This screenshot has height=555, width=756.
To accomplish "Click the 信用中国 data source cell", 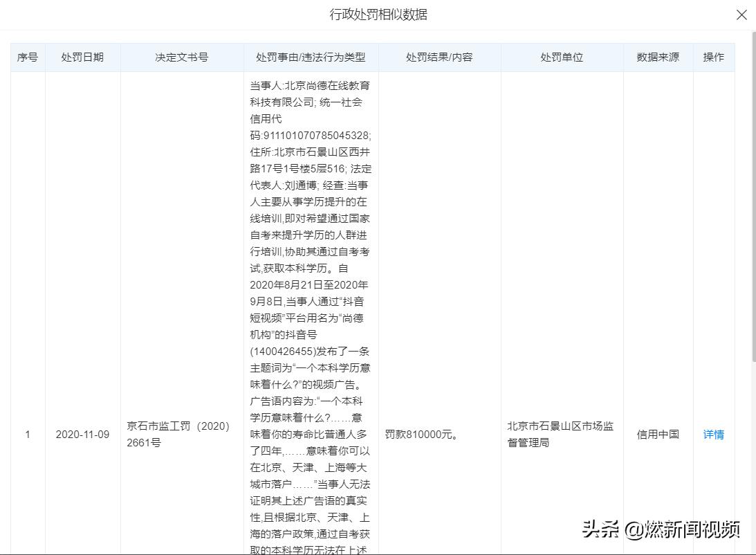I will pyautogui.click(x=656, y=435).
